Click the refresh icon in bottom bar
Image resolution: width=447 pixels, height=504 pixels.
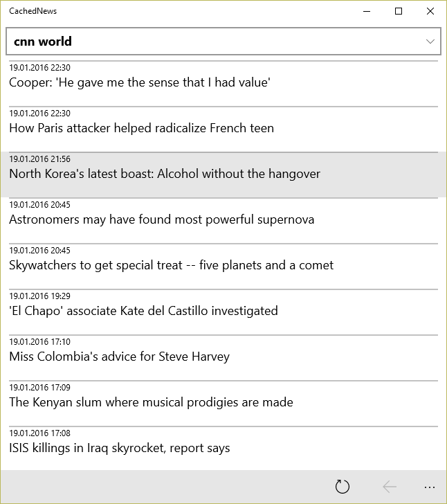click(x=343, y=487)
